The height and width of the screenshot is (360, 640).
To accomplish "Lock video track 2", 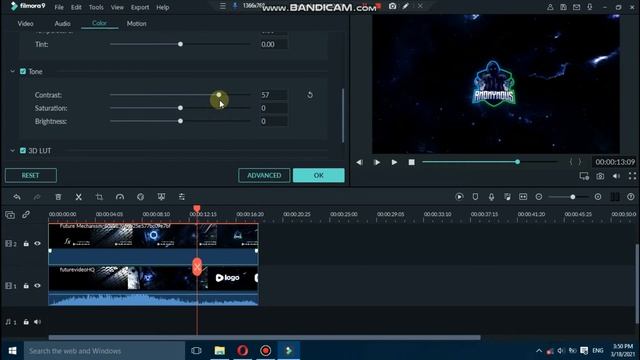I will pos(26,243).
